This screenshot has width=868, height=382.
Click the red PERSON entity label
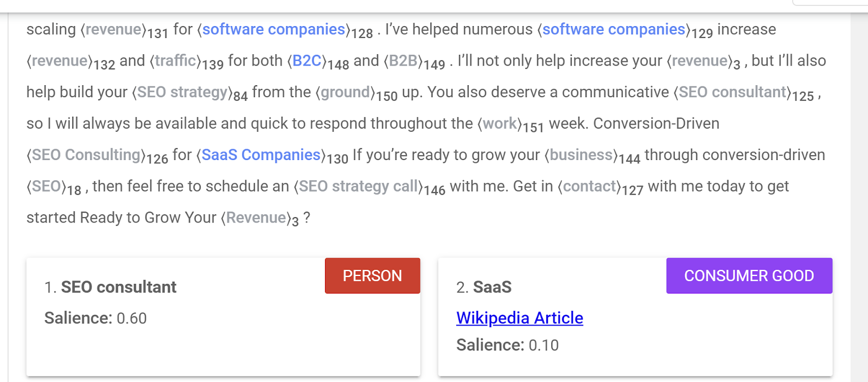click(x=372, y=276)
